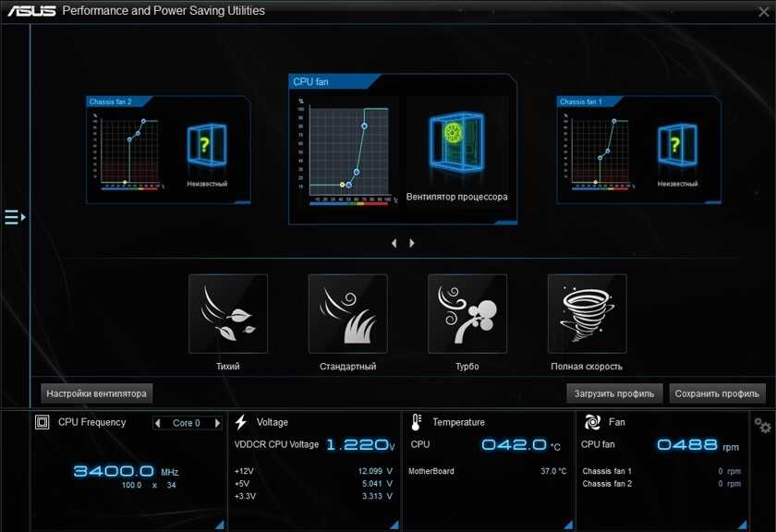The image size is (776, 532).
Task: Click the unknown Chassis fan 2 icon
Action: coord(206,146)
